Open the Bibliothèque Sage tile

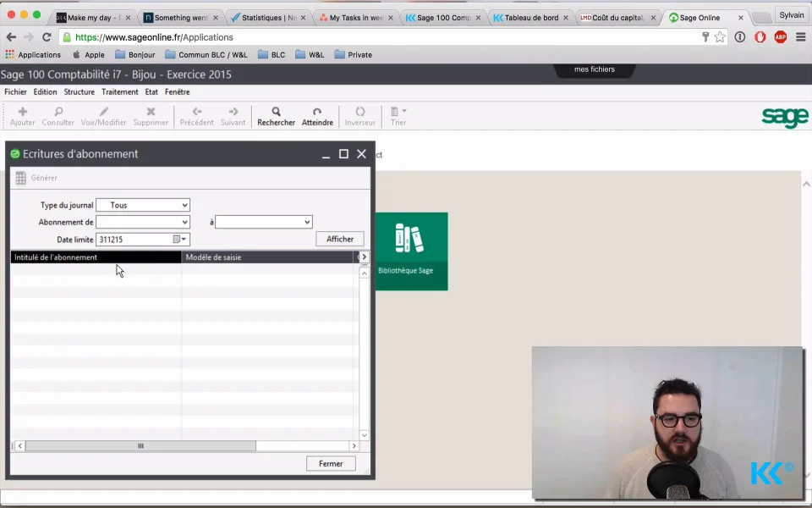coord(411,251)
